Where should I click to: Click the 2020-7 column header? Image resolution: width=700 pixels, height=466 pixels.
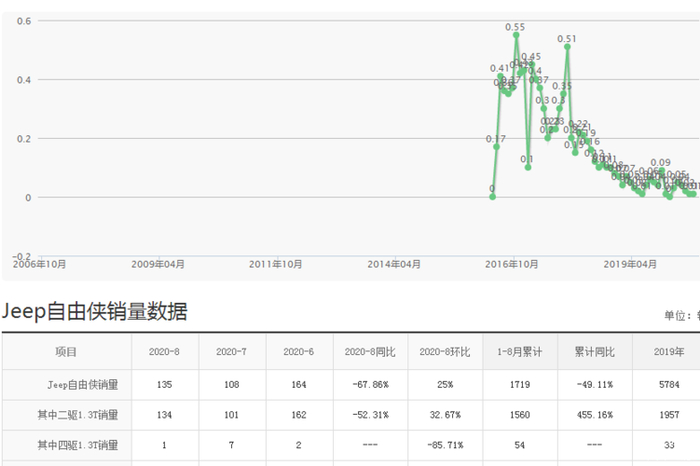[x=231, y=352]
